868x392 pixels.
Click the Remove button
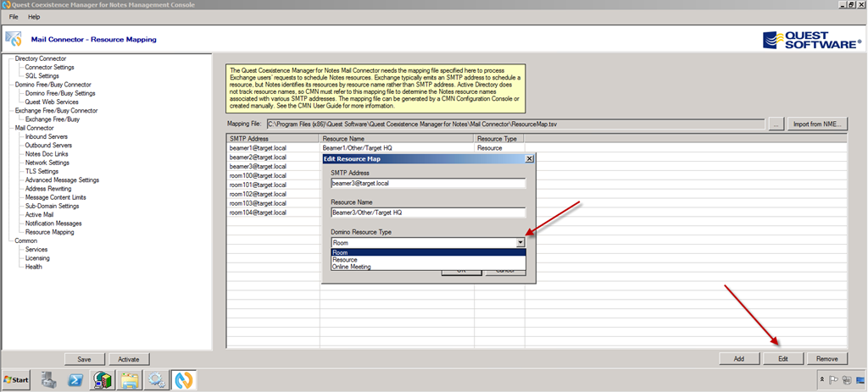(x=827, y=359)
